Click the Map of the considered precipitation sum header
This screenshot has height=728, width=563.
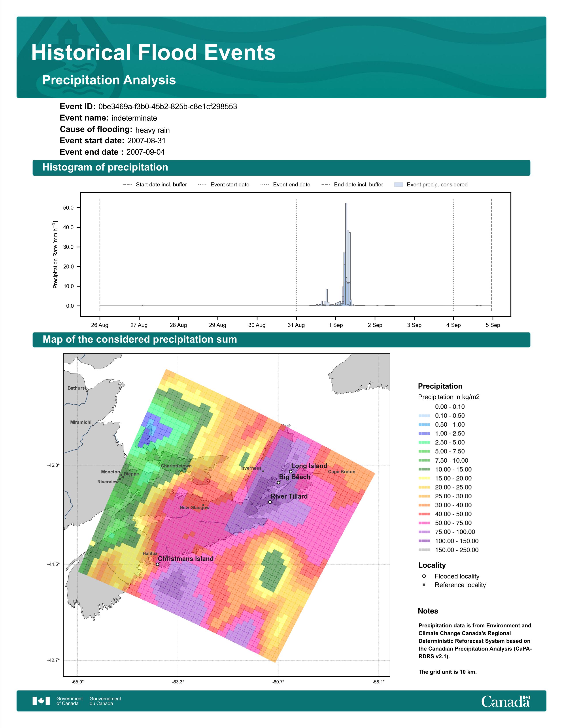pyautogui.click(x=281, y=340)
